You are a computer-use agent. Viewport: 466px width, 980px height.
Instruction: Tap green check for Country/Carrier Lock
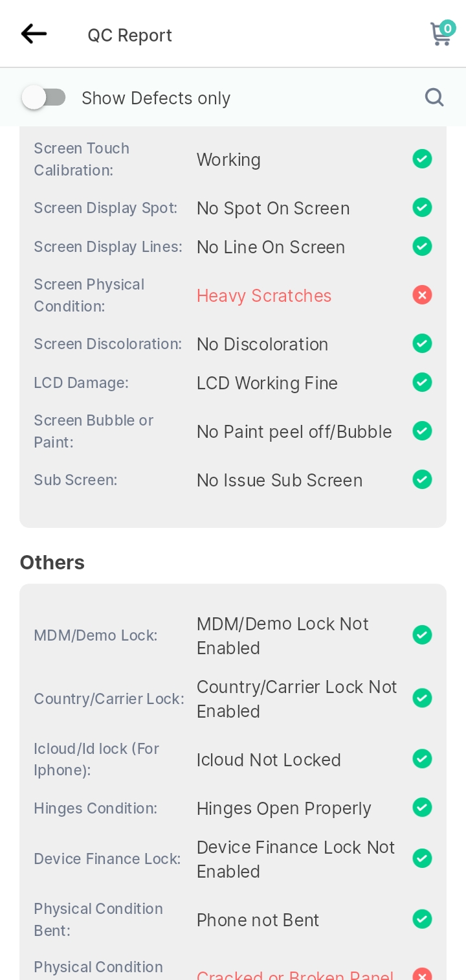(422, 698)
